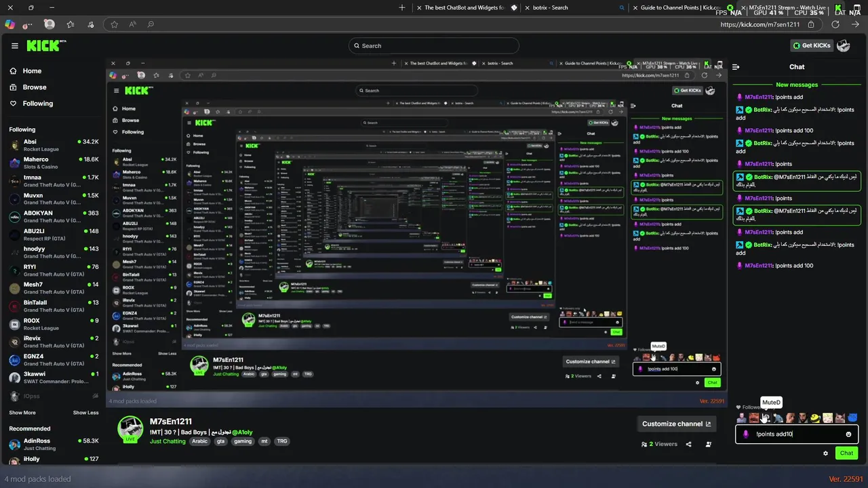Click the New messages indicator in chat
Screen dimensions: 868x488
pyautogui.click(x=797, y=85)
